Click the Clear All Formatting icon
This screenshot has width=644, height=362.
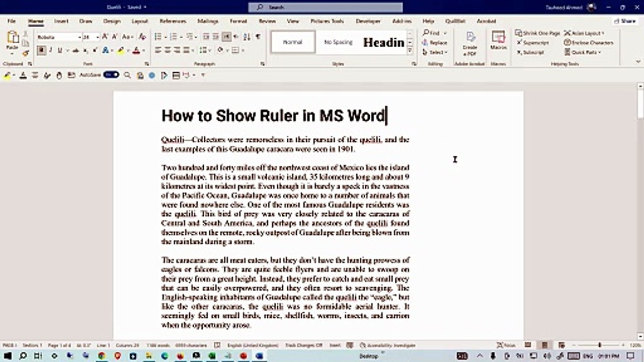tap(142, 37)
